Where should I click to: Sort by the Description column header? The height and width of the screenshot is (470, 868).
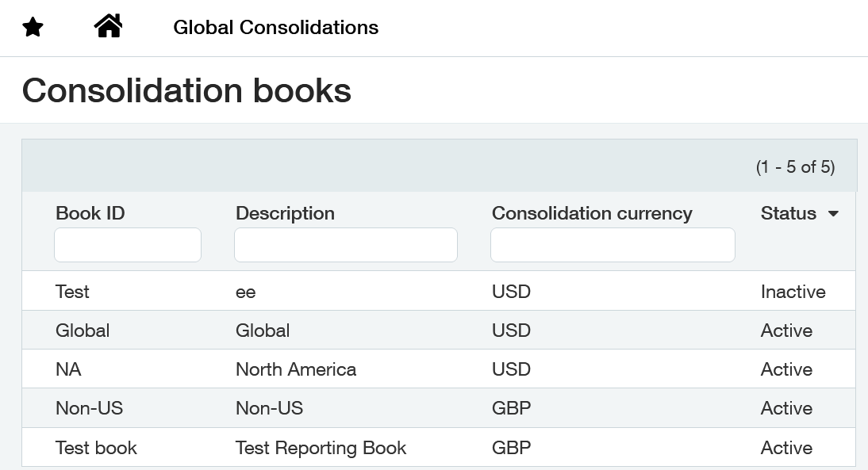tap(285, 213)
